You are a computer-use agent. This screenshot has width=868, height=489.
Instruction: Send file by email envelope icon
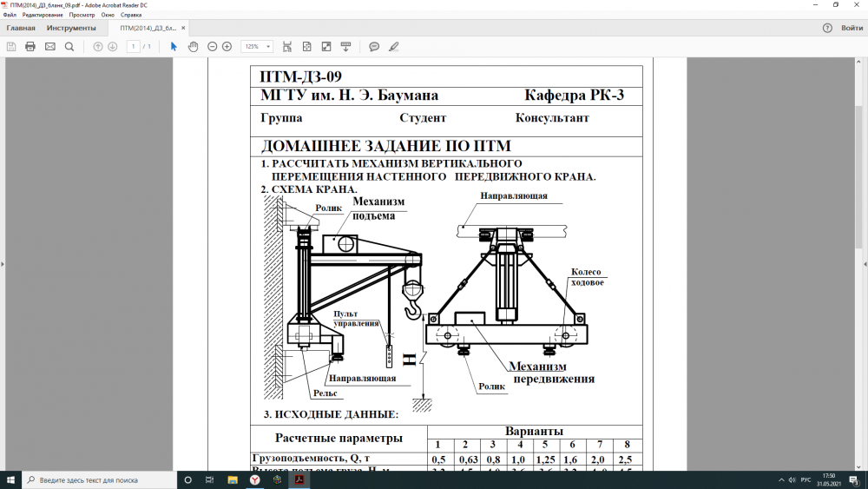[x=49, y=47]
